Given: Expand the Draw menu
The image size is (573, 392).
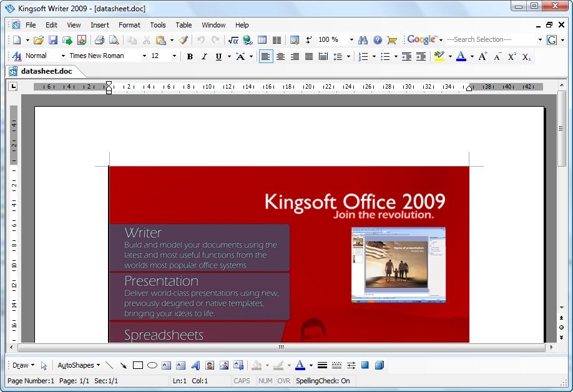Looking at the screenshot, I should coord(23,365).
